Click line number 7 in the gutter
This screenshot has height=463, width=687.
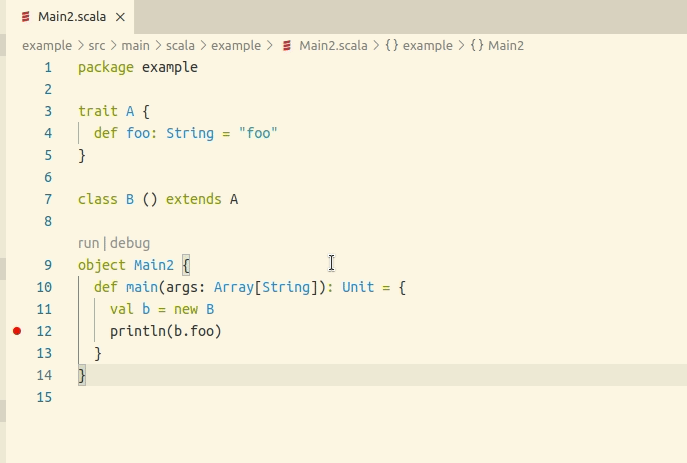pos(48,199)
